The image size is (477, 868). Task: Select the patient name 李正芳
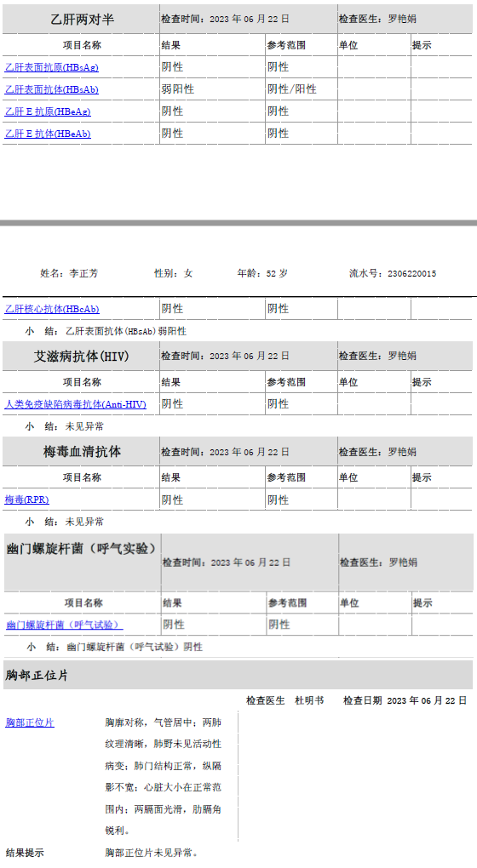pos(83,273)
